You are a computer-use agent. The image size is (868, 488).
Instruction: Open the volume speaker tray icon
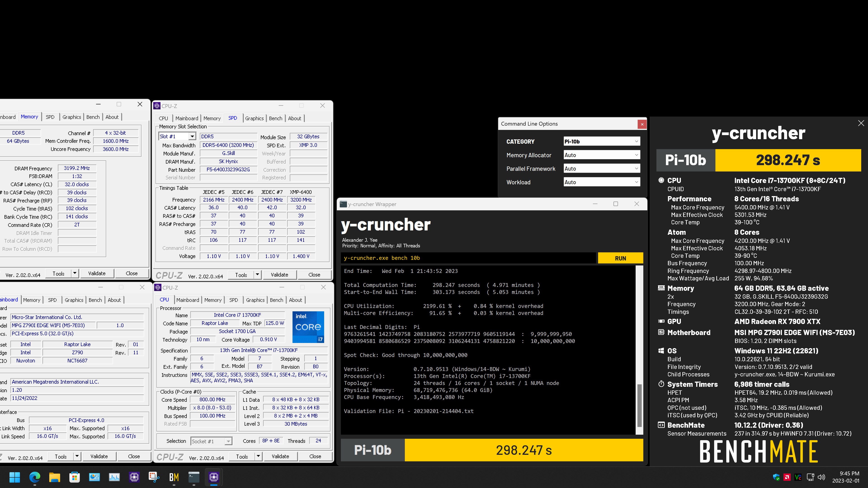pos(821,477)
